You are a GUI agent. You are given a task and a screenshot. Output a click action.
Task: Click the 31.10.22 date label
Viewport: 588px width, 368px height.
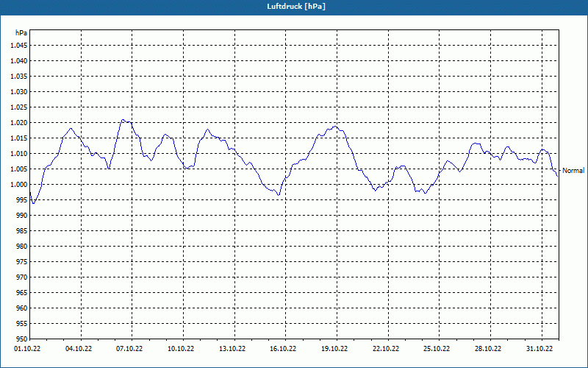click(x=539, y=349)
